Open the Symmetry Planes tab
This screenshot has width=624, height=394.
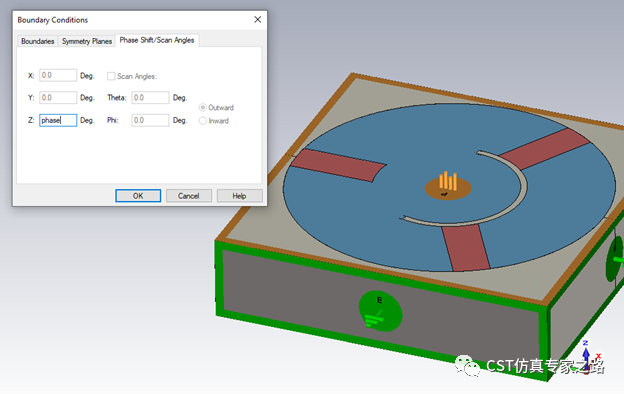(87, 41)
